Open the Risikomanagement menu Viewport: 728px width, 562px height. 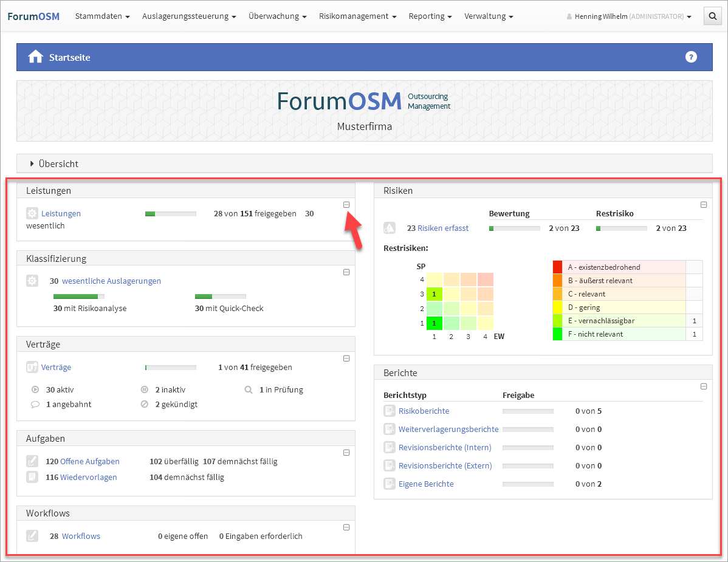[357, 16]
